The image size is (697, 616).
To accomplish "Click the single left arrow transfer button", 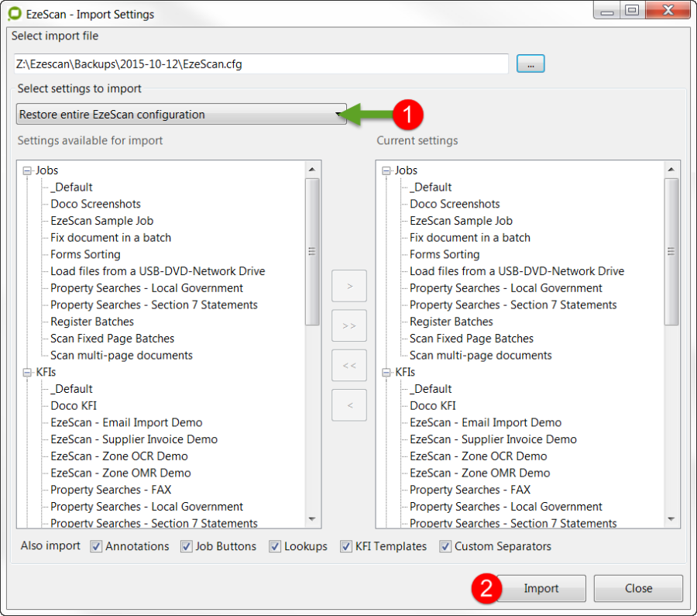I will pos(349,404).
